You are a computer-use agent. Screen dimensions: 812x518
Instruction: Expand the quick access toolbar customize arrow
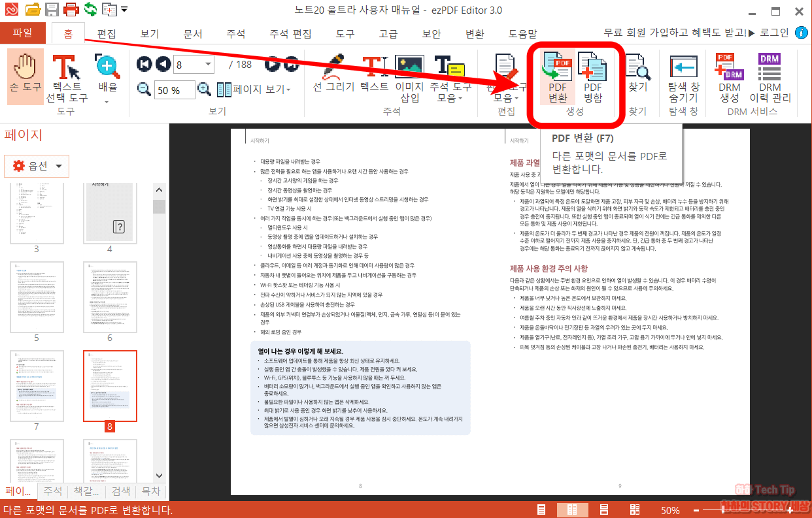(x=124, y=10)
